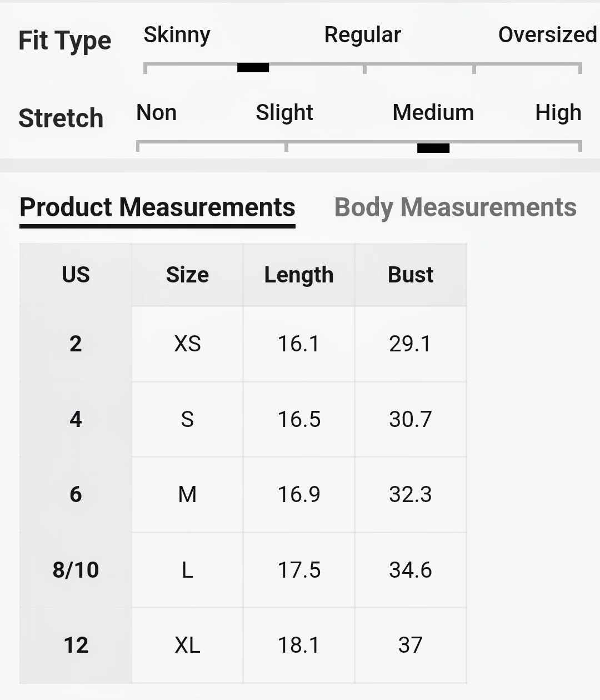Click the Regular fit label

[362, 35]
